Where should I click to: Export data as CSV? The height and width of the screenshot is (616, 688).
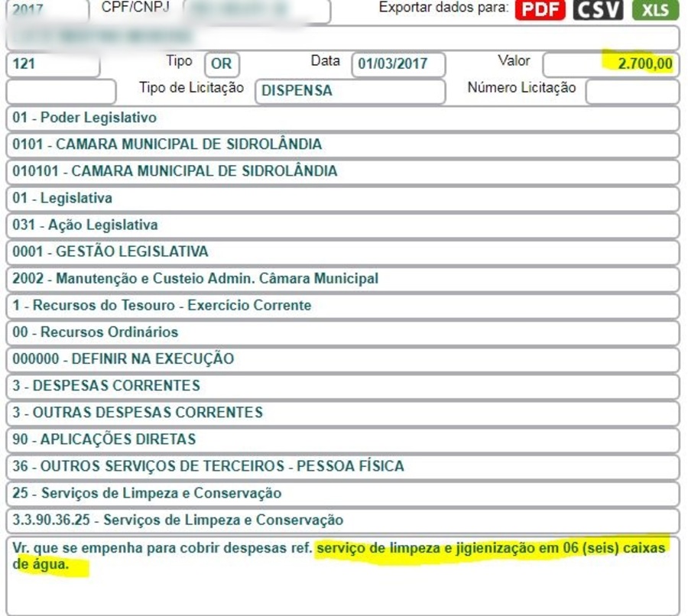[x=598, y=10]
